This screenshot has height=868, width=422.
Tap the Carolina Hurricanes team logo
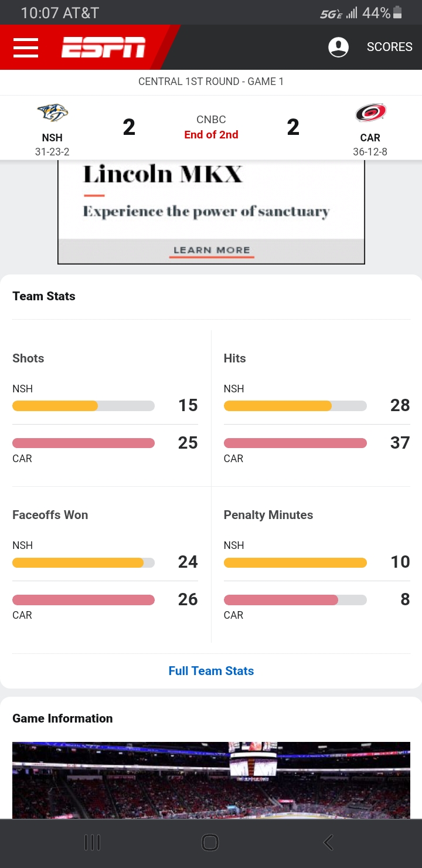click(370, 113)
